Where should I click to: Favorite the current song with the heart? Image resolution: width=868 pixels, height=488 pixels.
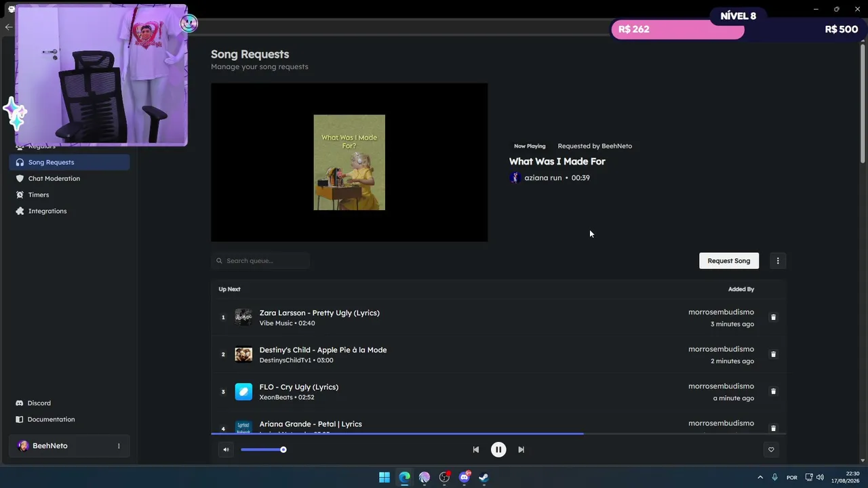point(771,449)
